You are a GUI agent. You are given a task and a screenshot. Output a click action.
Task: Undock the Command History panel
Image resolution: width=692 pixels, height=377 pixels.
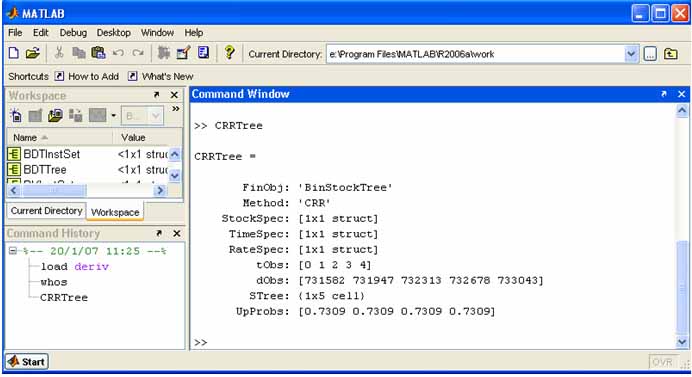coord(158,233)
